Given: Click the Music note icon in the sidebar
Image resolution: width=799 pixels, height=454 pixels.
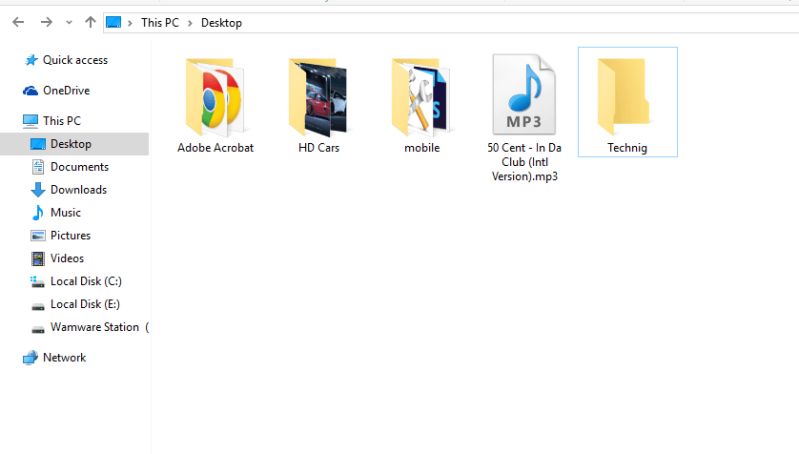Looking at the screenshot, I should [38, 212].
